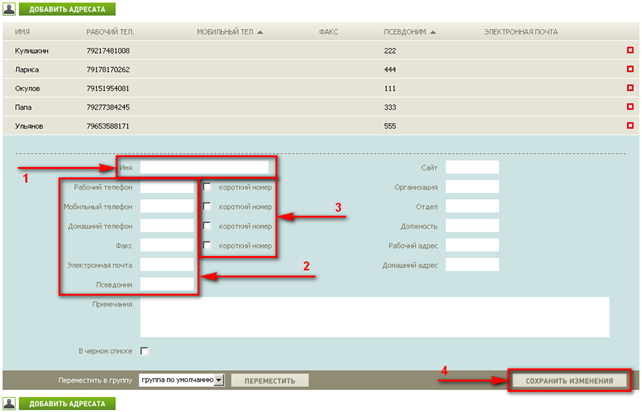642x412 pixels.
Task: Delete the Окулов contact row
Action: coord(630,88)
